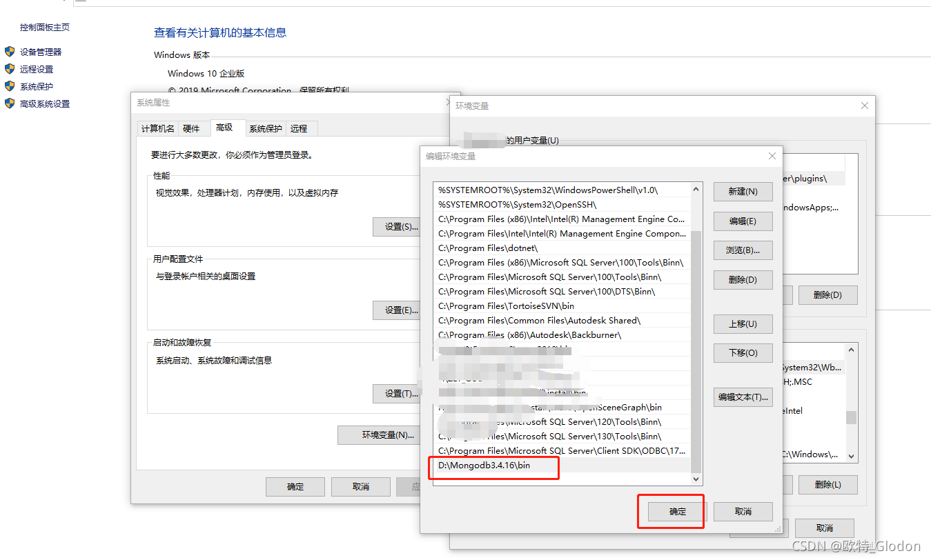Open Control Panel Home link

point(45,28)
